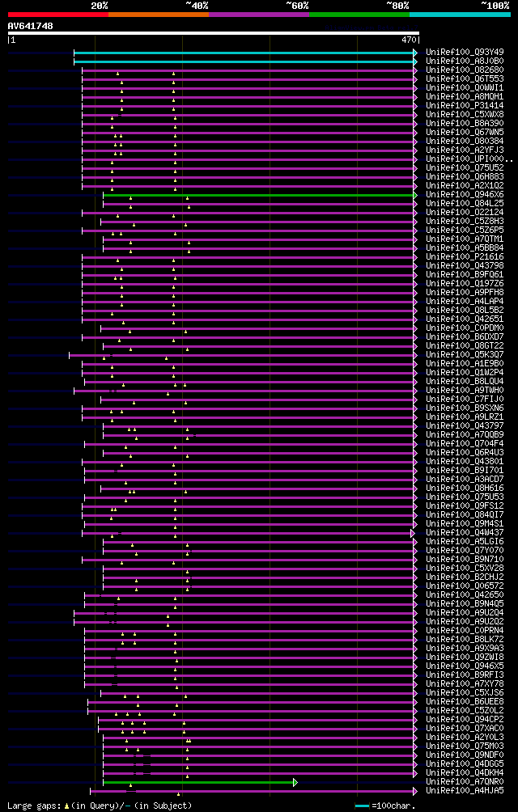Click the UniRef100_P21616 label
This screenshot has width=518, height=812.
coord(465,257)
